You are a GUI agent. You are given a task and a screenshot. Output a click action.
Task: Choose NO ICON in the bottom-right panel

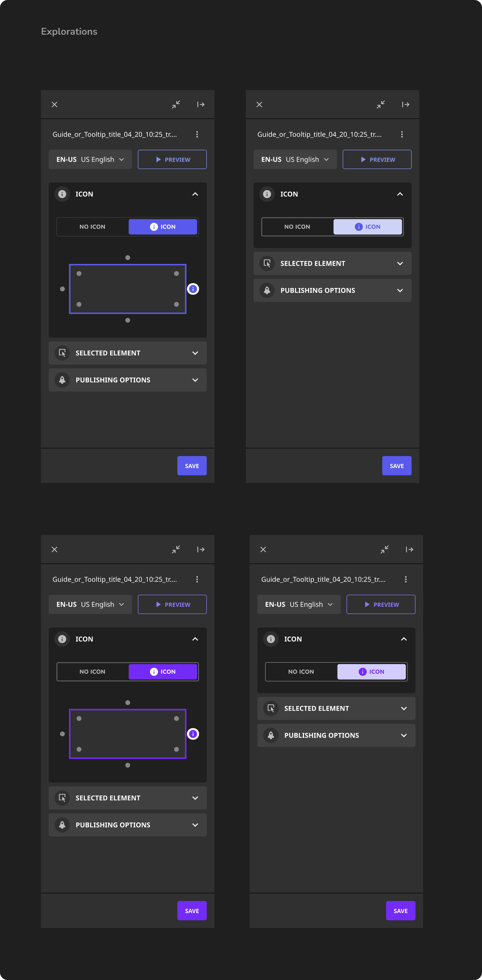click(301, 672)
